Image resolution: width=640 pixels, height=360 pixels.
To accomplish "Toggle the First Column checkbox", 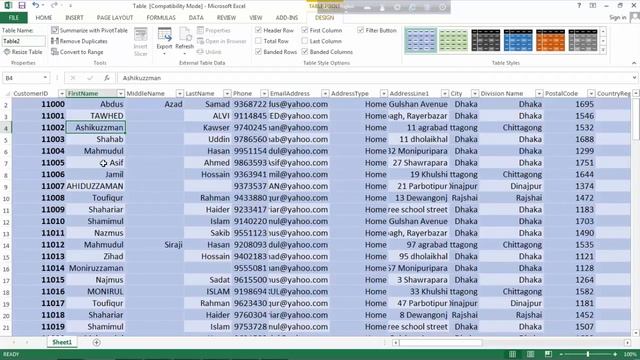I will pyautogui.click(x=304, y=30).
